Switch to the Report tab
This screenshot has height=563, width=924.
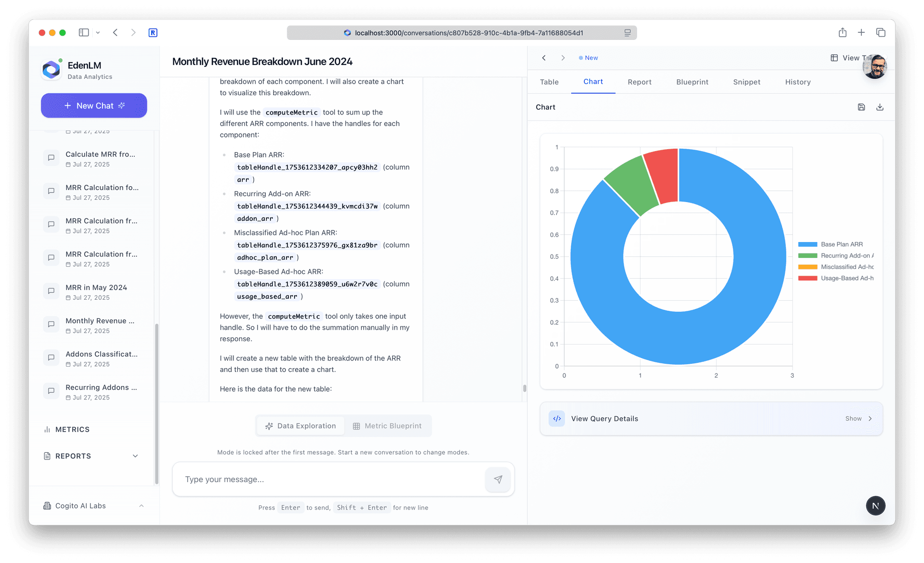(x=640, y=82)
